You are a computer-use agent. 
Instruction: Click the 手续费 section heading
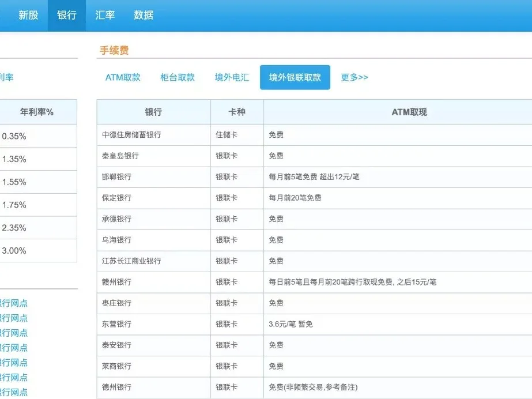pyautogui.click(x=114, y=51)
